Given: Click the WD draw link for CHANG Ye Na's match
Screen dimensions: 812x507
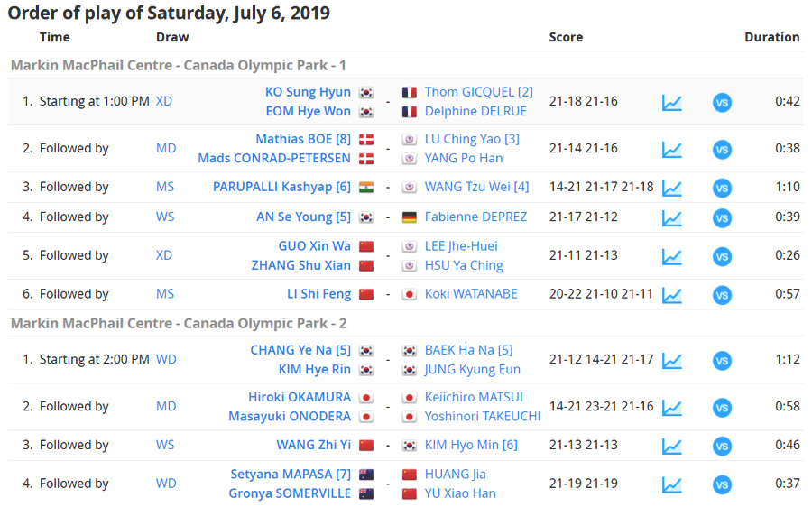Looking at the screenshot, I should pos(166,359).
